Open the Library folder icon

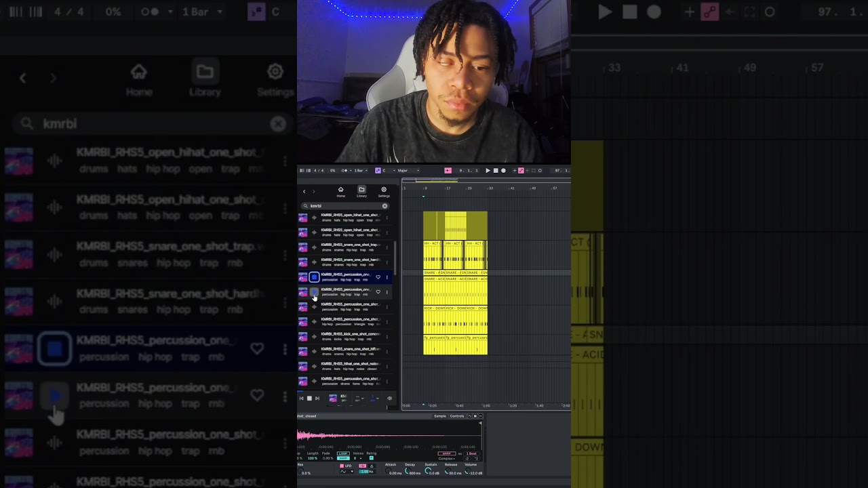361,190
